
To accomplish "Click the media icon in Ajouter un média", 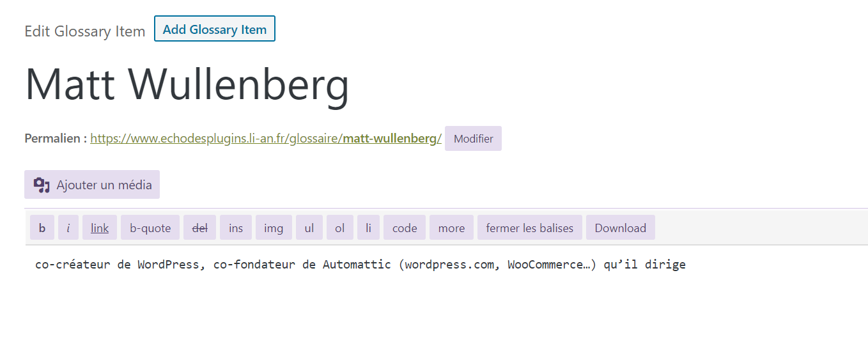I will pos(42,185).
